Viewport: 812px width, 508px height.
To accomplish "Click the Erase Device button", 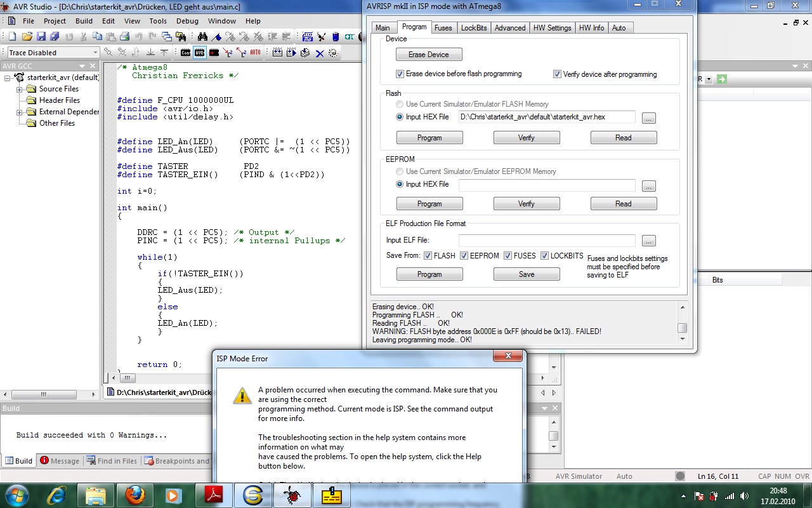I will coord(429,55).
